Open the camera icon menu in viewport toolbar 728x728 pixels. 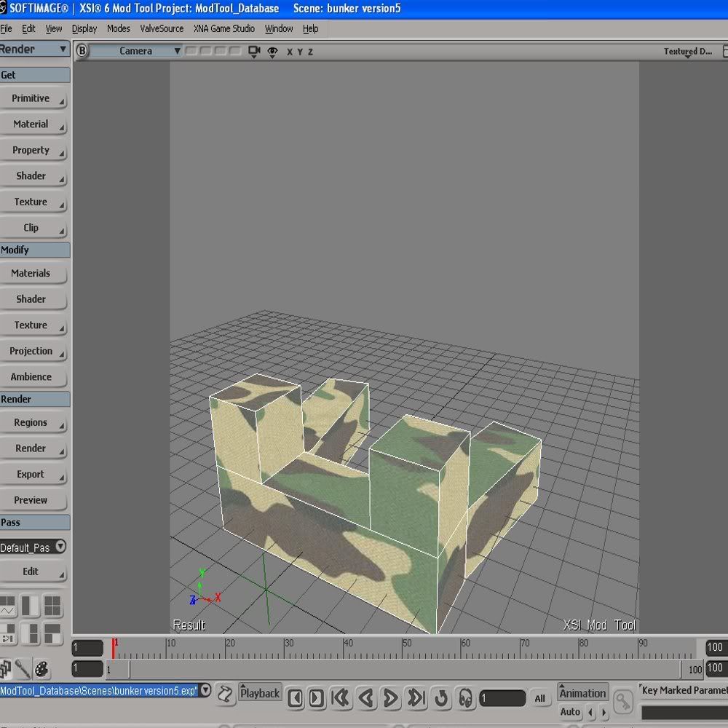(x=254, y=51)
